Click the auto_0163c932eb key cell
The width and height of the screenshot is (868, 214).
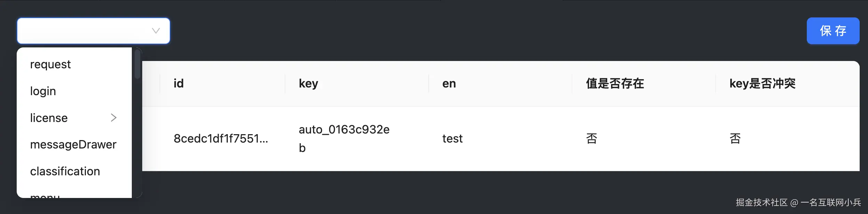(x=344, y=139)
